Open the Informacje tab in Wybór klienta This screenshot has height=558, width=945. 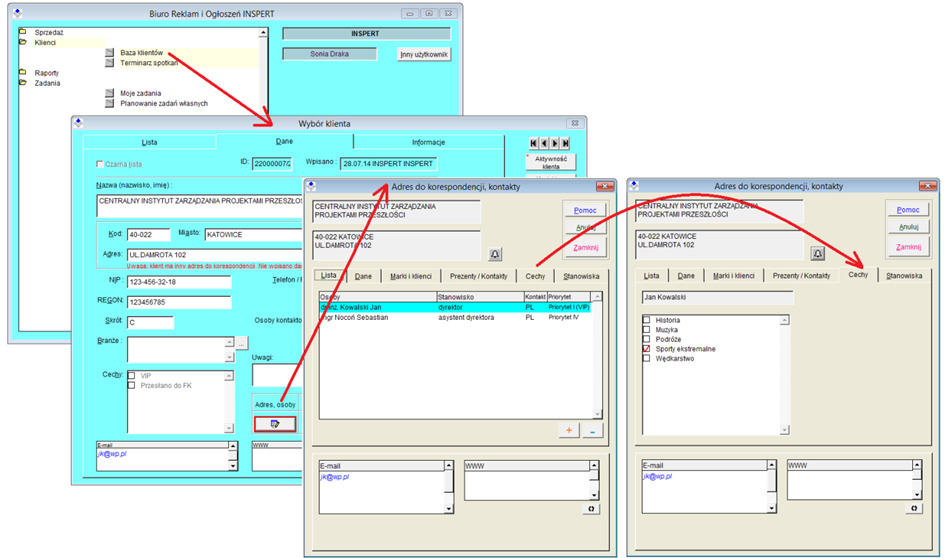429,142
